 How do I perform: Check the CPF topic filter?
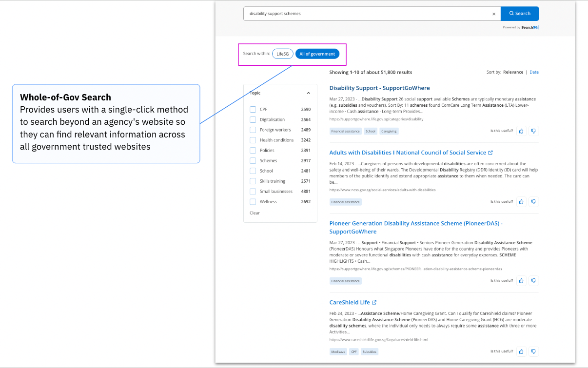click(x=253, y=109)
